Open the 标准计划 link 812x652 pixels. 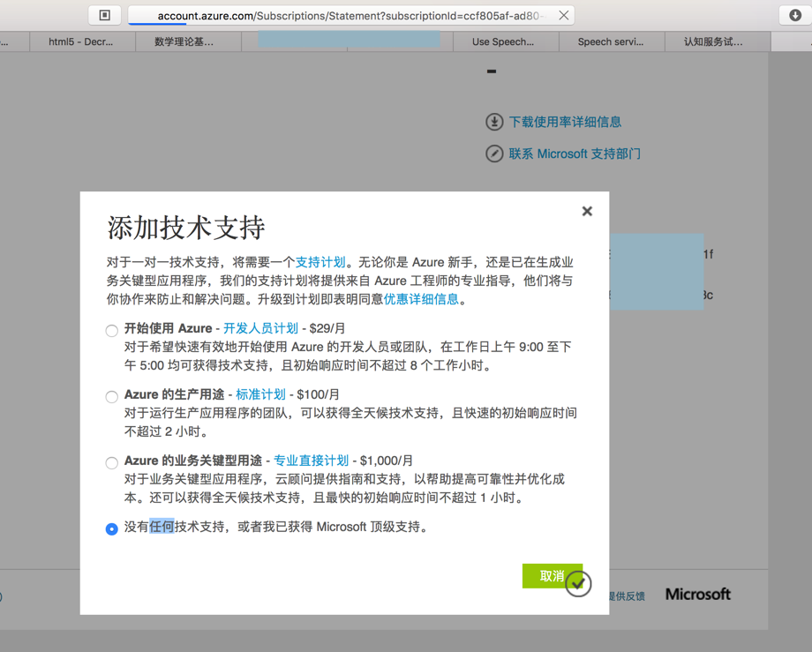pos(261,394)
